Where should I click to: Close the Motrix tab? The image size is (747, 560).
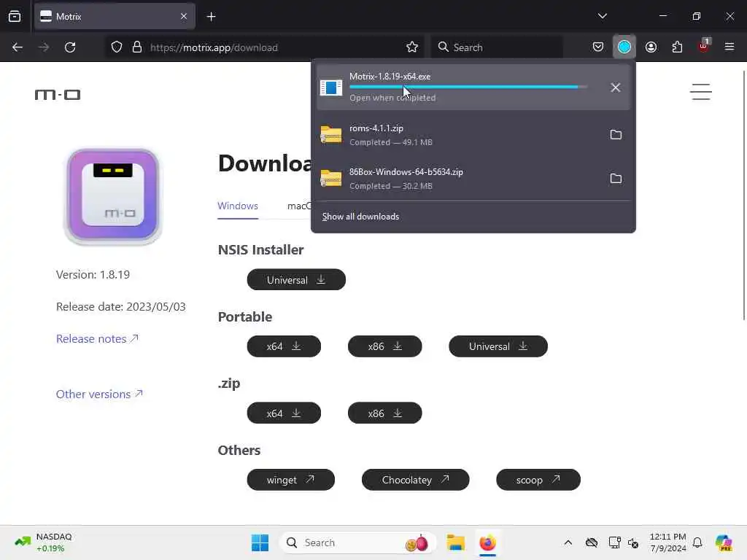click(x=183, y=17)
